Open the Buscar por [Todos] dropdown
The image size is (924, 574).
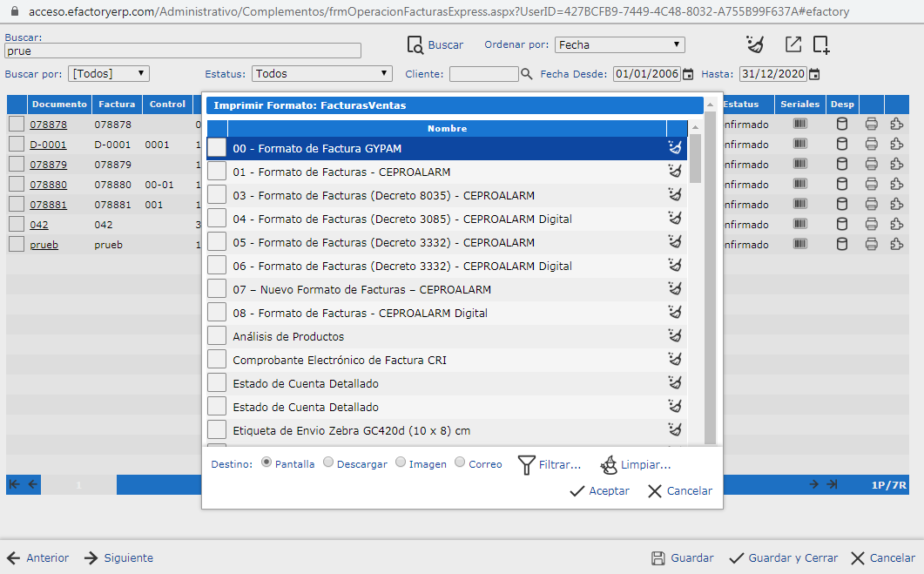[109, 74]
